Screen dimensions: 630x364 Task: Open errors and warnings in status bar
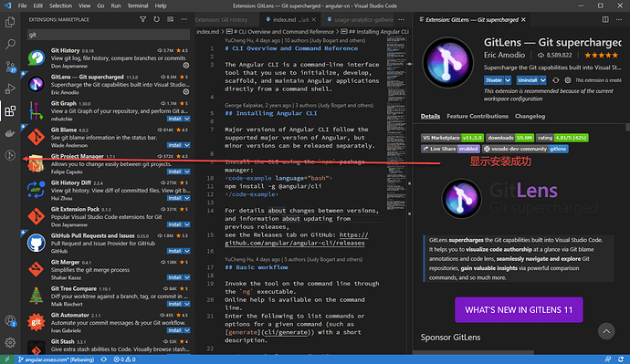pyautogui.click(x=124, y=359)
